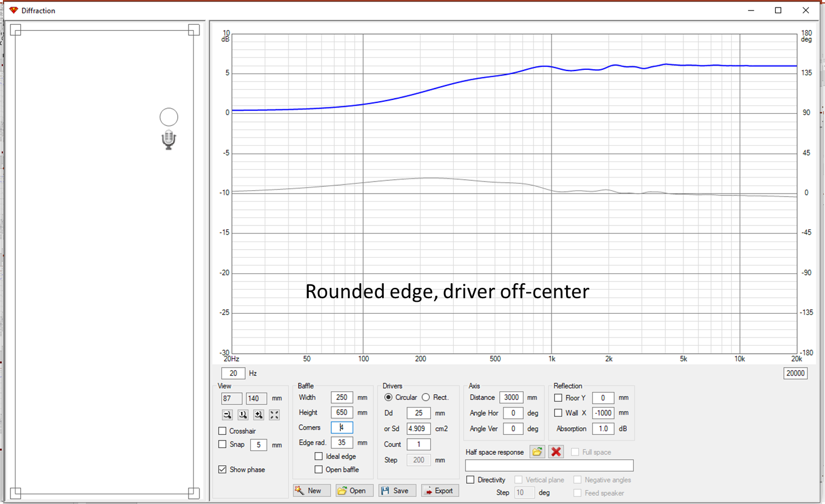Click the baffle Height field
The height and width of the screenshot is (504, 825).
pos(342,413)
